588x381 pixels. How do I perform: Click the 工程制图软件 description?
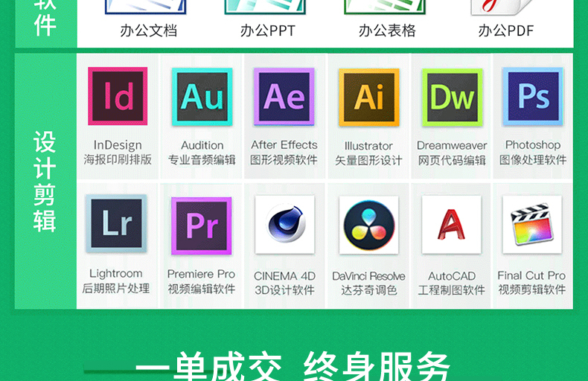click(x=452, y=290)
